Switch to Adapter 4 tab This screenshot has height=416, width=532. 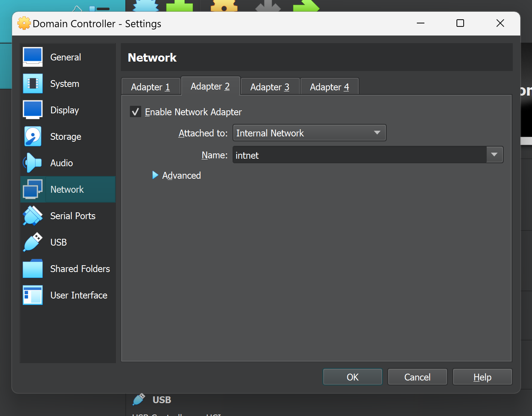point(330,87)
